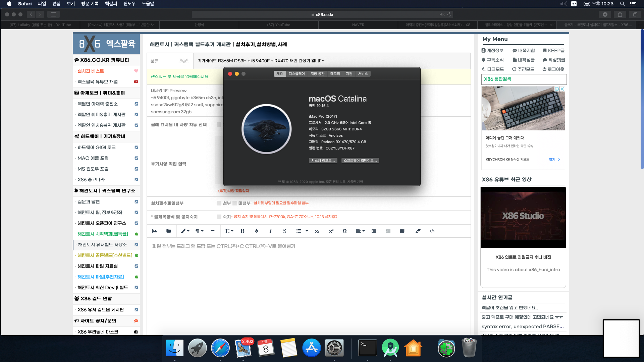This screenshot has width=644, height=362.
Task: Expand the paragraph format dropdown
Action: point(200,231)
